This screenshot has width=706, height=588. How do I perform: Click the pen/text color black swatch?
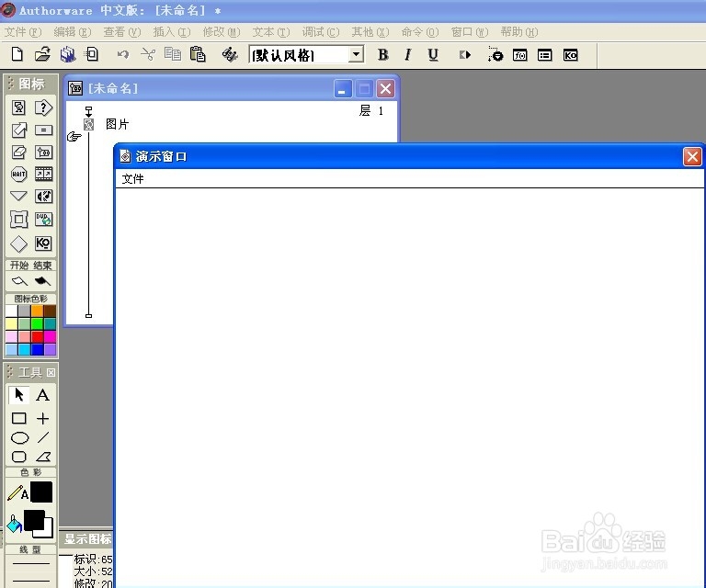[41, 492]
